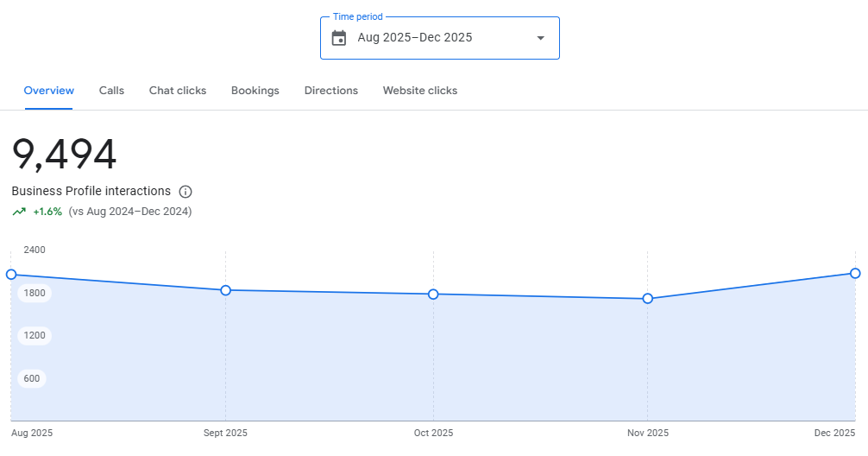Screen dimensions: 868x456
Task: Click the Dec 2025 x-axis label
Action: (x=835, y=433)
